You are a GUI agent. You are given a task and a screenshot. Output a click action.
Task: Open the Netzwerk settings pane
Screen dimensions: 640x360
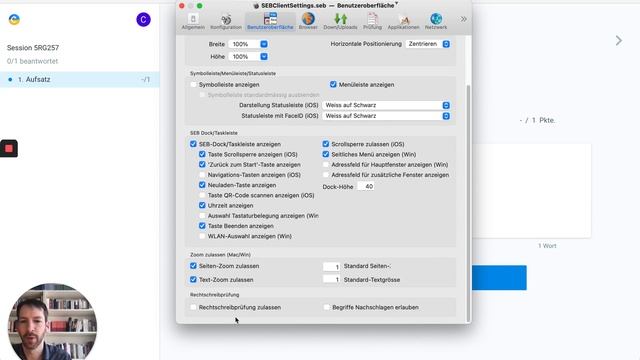pyautogui.click(x=436, y=21)
